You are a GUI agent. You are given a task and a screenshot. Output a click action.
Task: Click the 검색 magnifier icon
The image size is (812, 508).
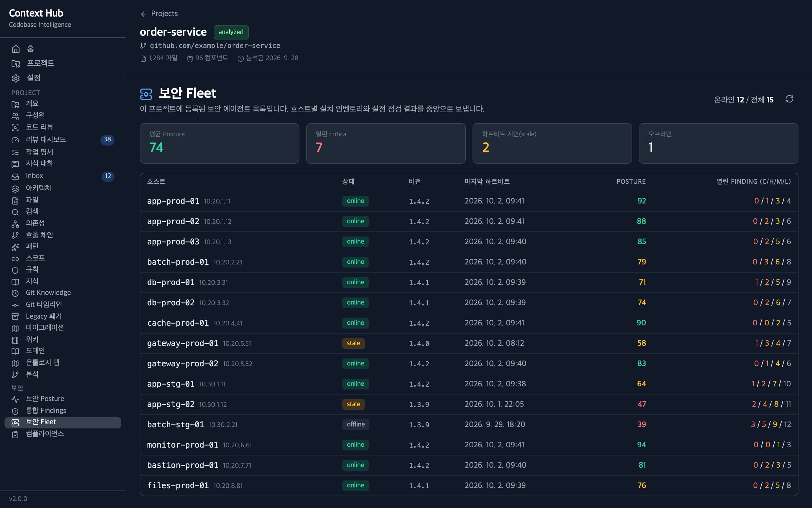tap(15, 212)
